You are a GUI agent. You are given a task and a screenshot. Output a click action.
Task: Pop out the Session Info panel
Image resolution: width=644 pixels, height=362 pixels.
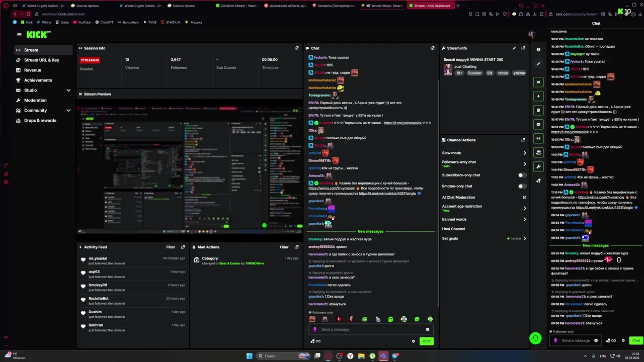tap(296, 48)
